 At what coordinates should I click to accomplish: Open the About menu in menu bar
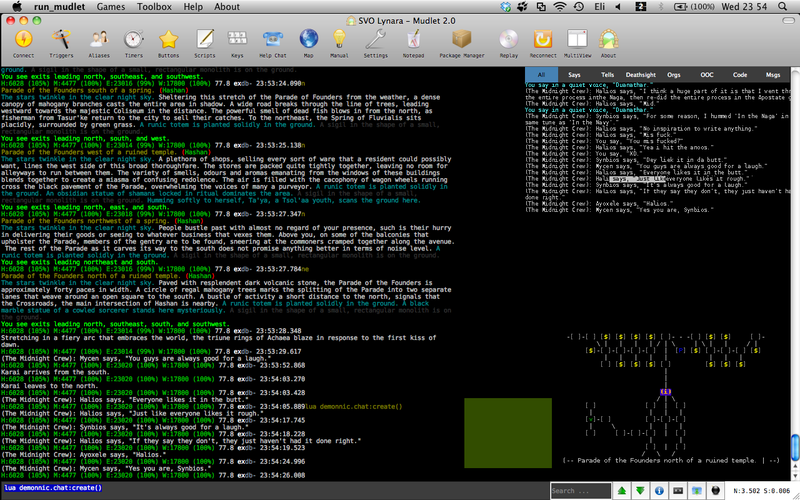point(227,7)
